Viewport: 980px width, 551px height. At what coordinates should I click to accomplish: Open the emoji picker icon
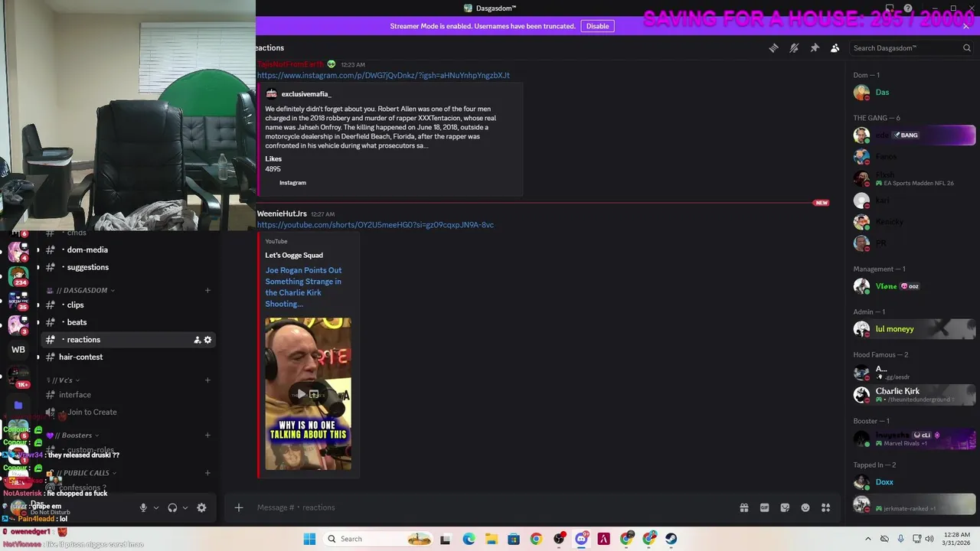pos(805,507)
